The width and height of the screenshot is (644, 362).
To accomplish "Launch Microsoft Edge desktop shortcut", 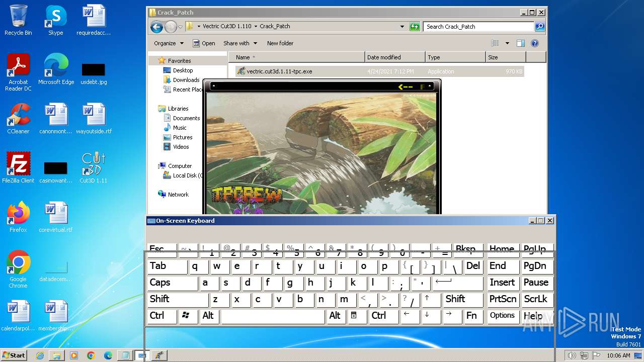I will tap(56, 69).
